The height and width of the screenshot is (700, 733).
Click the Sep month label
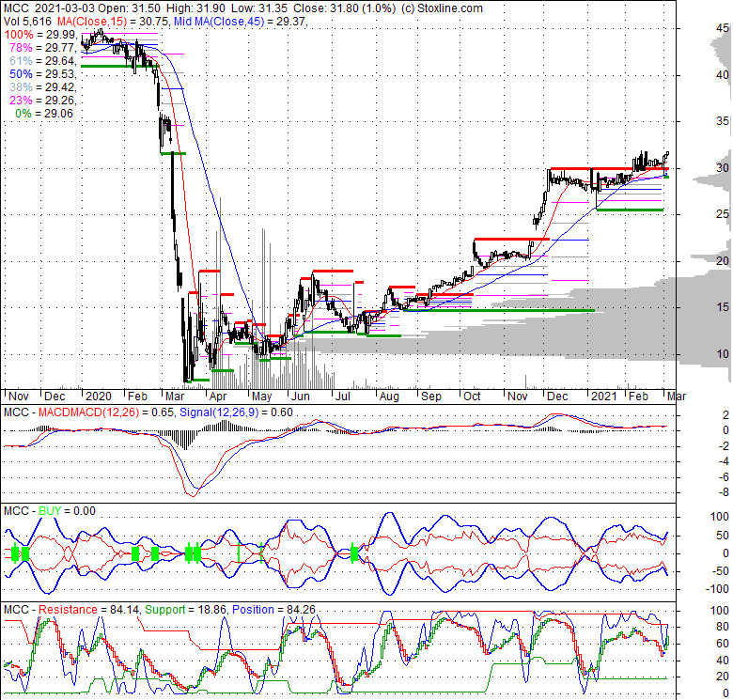coord(431,397)
